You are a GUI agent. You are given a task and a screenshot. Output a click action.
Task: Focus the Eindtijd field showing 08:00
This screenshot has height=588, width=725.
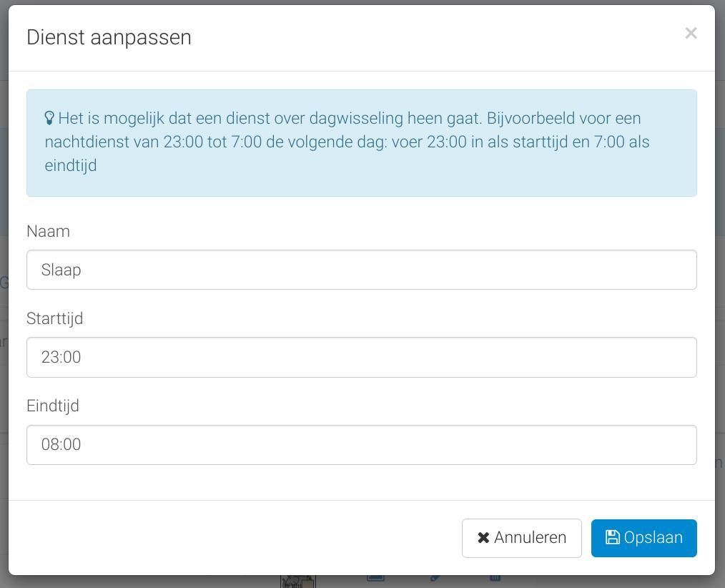click(362, 445)
